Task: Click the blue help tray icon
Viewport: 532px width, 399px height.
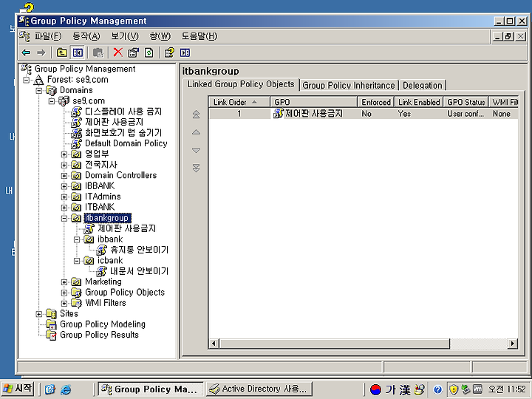Action: (x=437, y=389)
